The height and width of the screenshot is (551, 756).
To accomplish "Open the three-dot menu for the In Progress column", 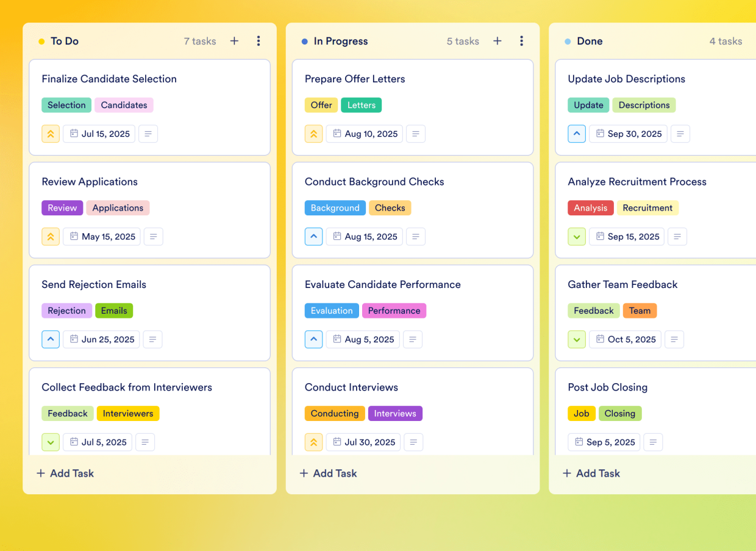I will click(x=522, y=41).
